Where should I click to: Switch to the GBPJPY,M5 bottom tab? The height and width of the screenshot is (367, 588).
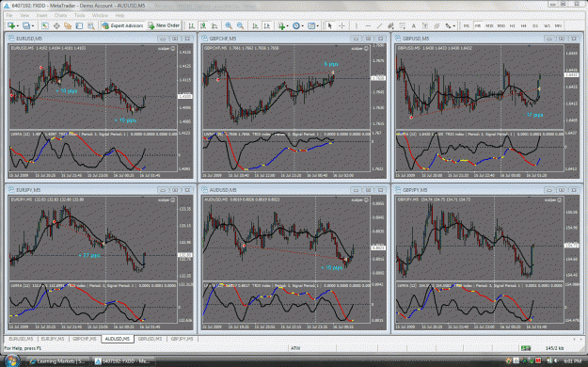tap(182, 339)
